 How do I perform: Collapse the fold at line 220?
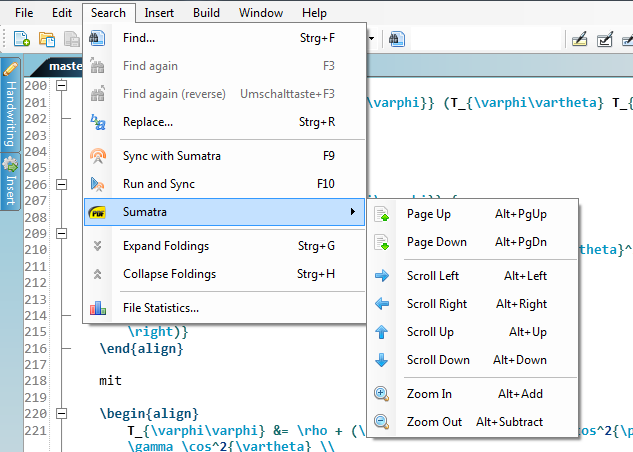[61, 413]
